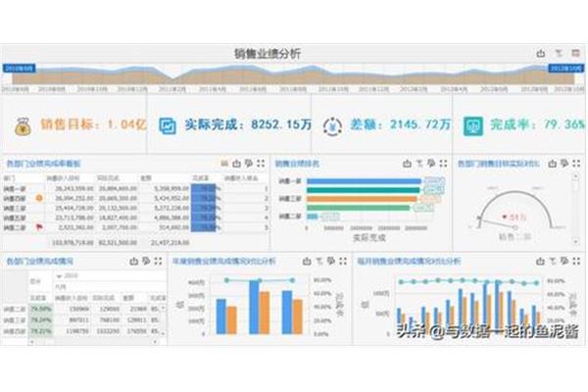
Task: Click the highlighted 完成率 column header in the department table
Action: click(201, 178)
